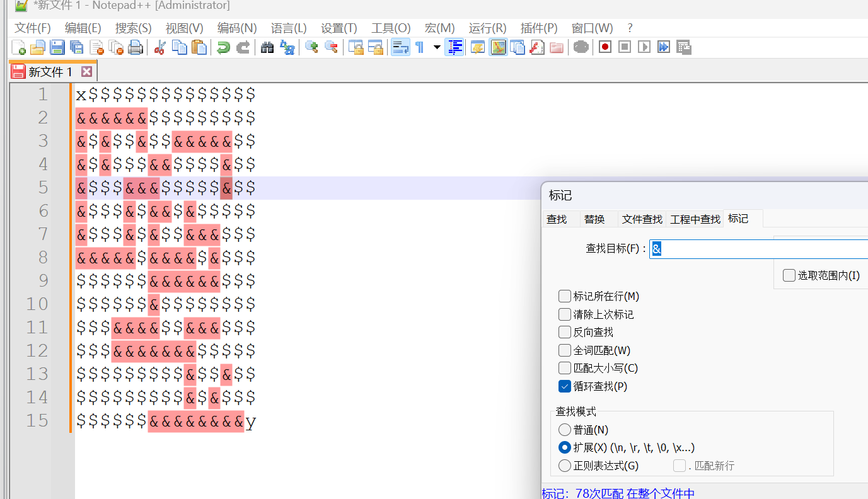Screen dimensions: 868x499
Task: Click the Zoom In magnifier icon
Action: pos(311,47)
